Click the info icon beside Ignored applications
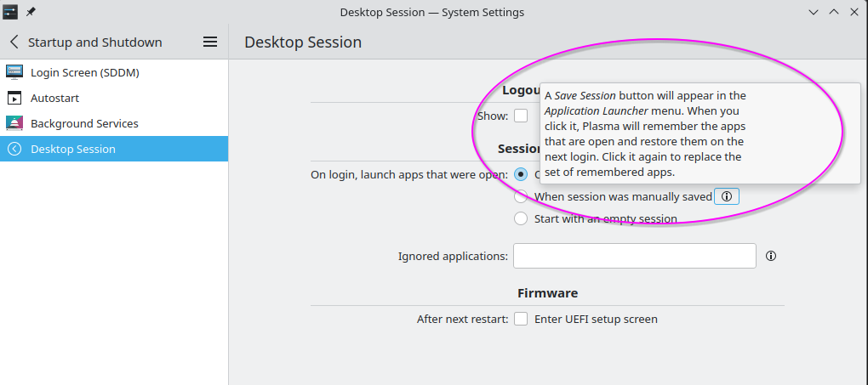Image resolution: width=868 pixels, height=385 pixels. coord(771,256)
